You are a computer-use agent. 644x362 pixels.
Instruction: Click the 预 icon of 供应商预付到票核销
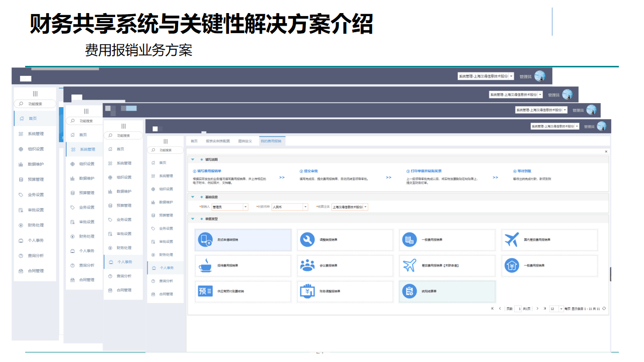(205, 291)
